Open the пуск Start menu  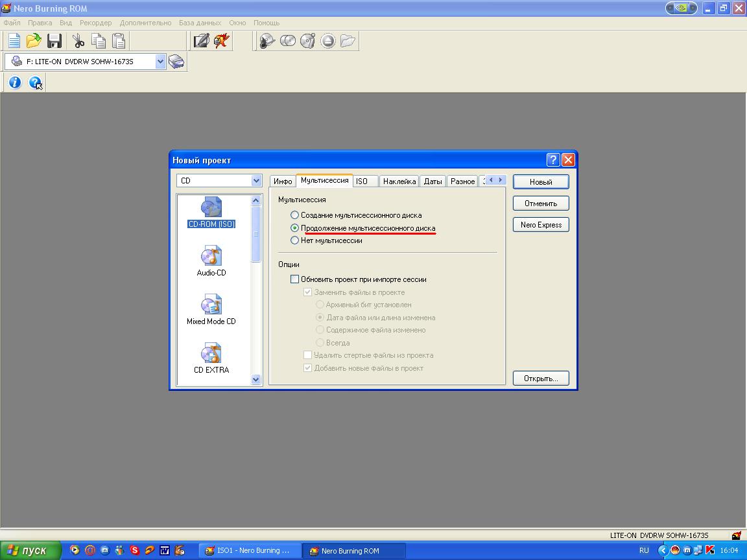[30, 550]
